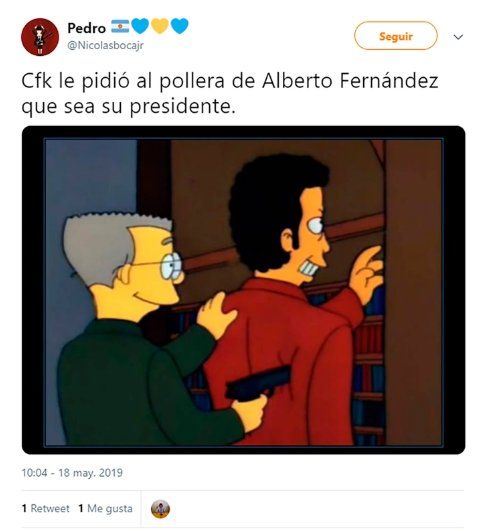
Task: View the 1 Me gusta list
Action: tap(105, 508)
